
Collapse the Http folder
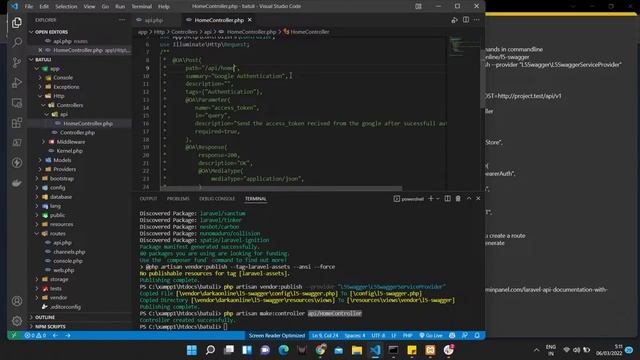59,96
